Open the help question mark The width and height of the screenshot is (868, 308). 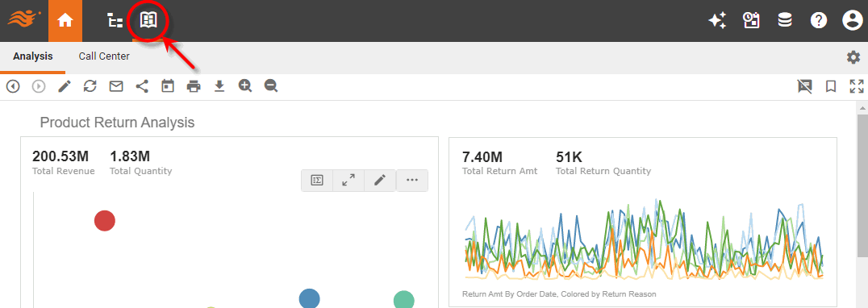coord(818,21)
